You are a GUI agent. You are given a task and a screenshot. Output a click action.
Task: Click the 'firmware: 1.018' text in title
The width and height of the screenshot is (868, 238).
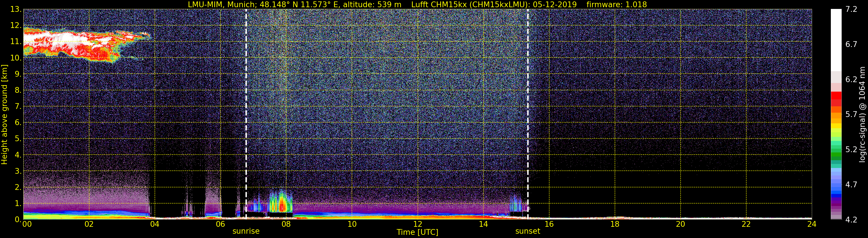click(617, 4)
